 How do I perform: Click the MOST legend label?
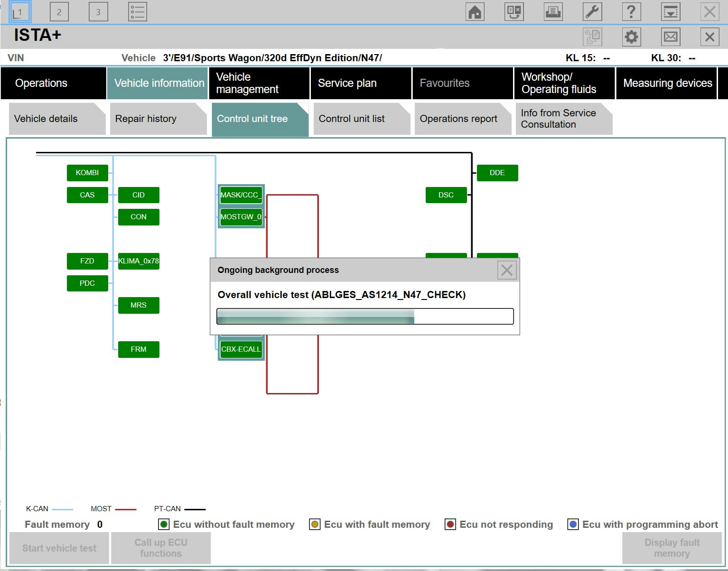(x=101, y=509)
